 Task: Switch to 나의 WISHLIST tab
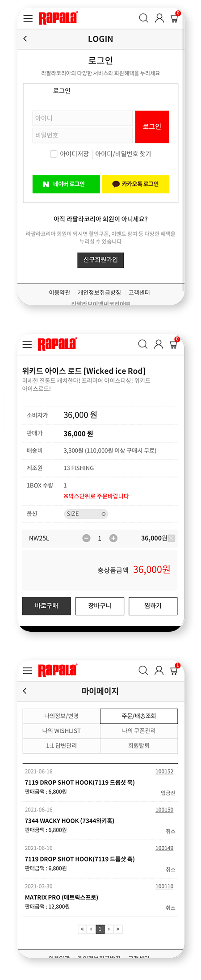click(x=62, y=731)
